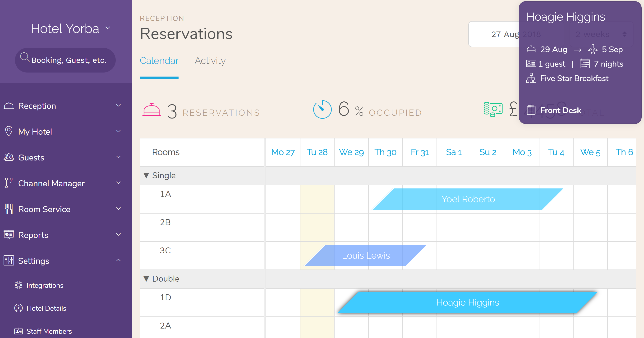
Task: Collapse the Double room group triangle
Action: [146, 279]
